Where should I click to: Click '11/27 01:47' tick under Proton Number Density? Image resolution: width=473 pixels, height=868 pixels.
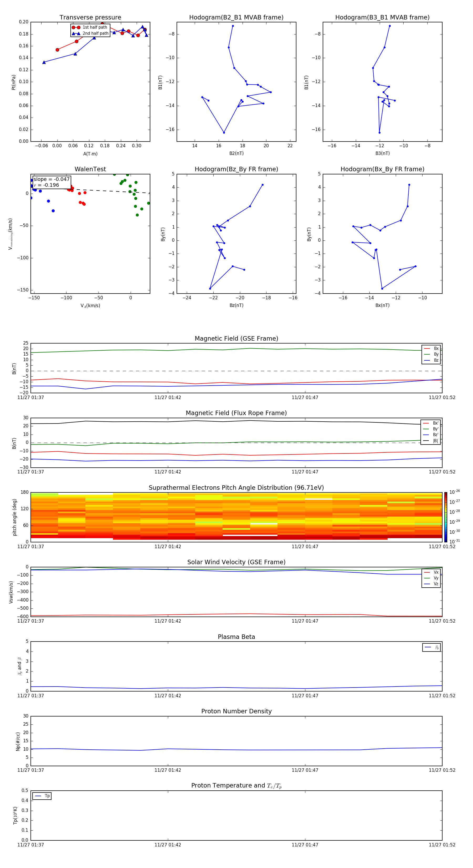tap(305, 770)
